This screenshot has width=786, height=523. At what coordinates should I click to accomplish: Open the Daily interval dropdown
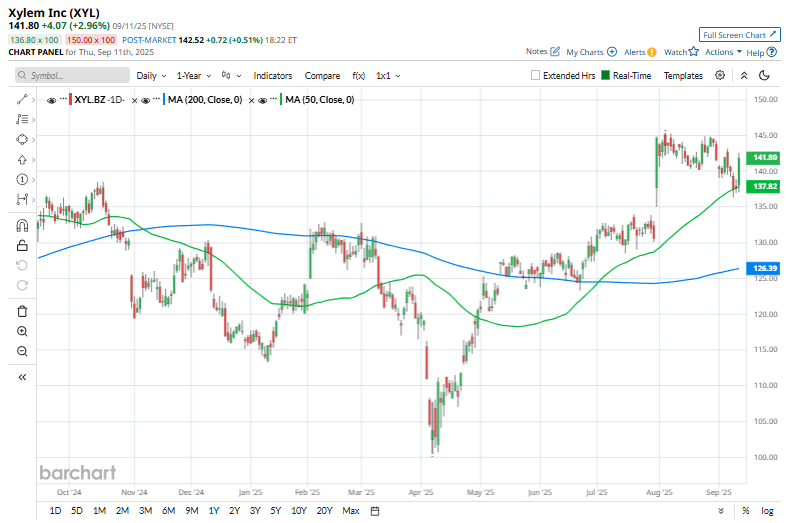pos(151,76)
